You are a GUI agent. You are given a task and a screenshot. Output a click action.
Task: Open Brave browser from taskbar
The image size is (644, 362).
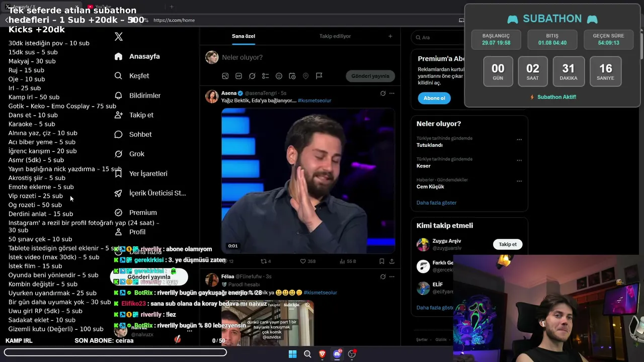pos(322,354)
